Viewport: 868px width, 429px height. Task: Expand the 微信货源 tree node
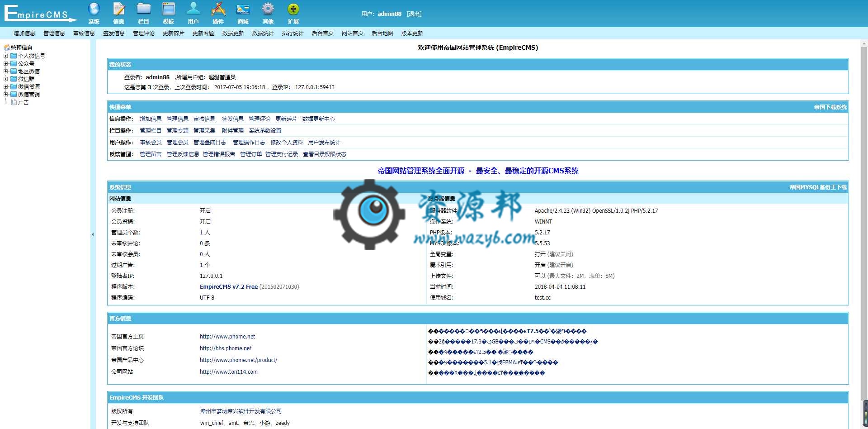point(6,87)
